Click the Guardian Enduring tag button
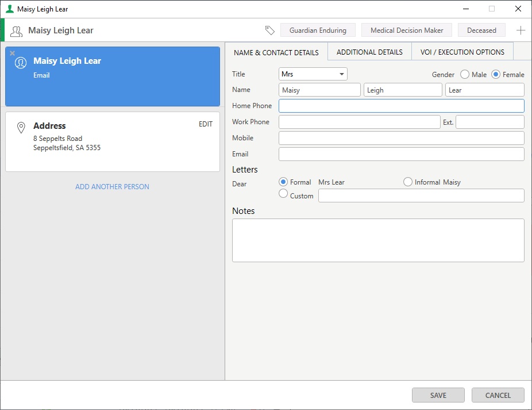The height and width of the screenshot is (410, 532). (x=318, y=30)
